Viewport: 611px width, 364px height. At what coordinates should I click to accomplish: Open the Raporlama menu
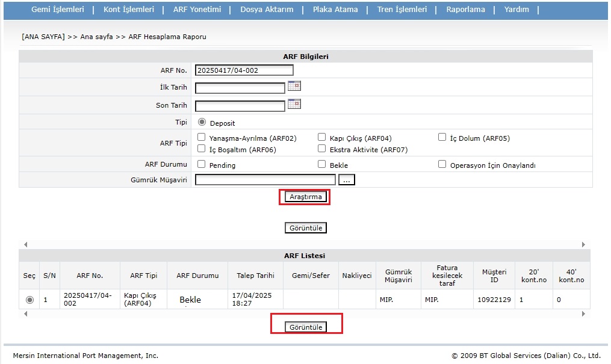point(465,10)
